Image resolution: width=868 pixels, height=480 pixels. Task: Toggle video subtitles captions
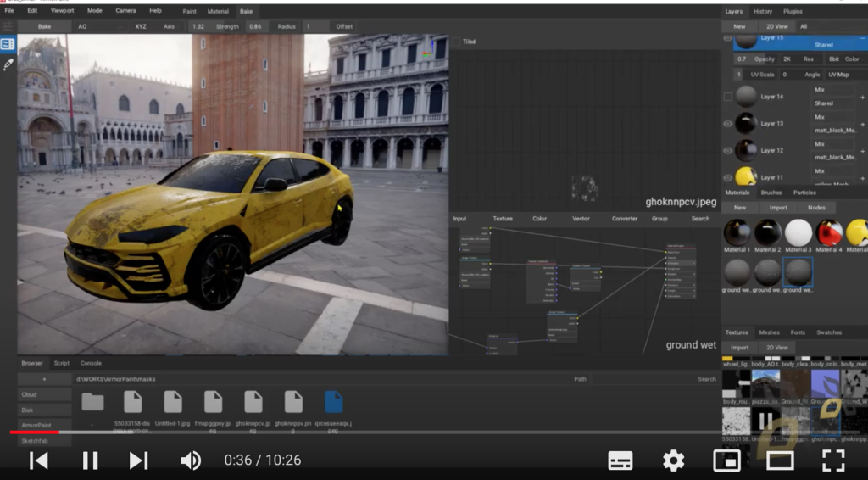pyautogui.click(x=620, y=460)
